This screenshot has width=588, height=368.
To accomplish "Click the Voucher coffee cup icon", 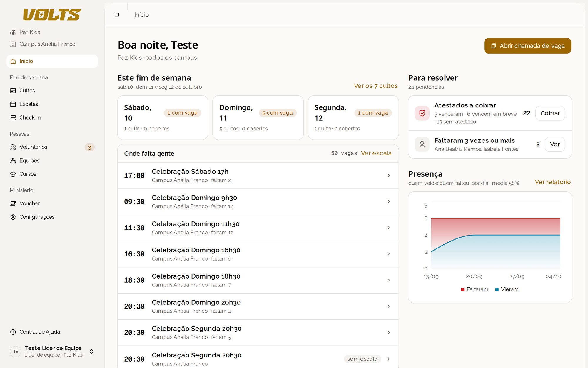I will tap(13, 203).
